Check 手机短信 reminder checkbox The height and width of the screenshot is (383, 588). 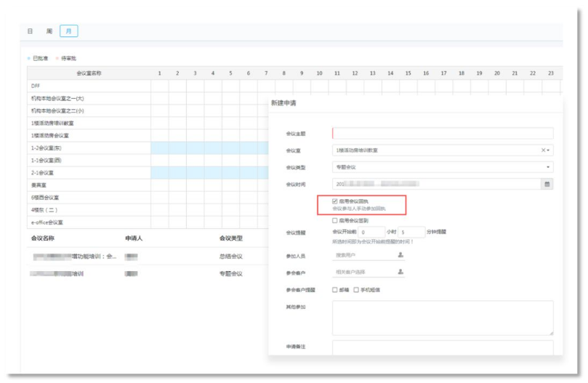356,289
